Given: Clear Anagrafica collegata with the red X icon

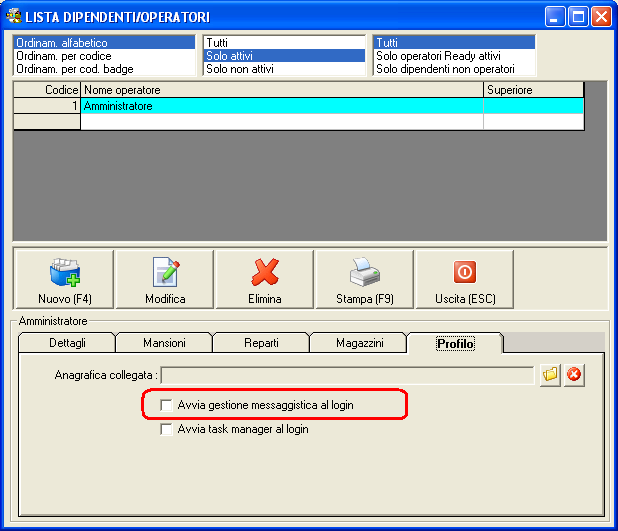Looking at the screenshot, I should pos(574,374).
